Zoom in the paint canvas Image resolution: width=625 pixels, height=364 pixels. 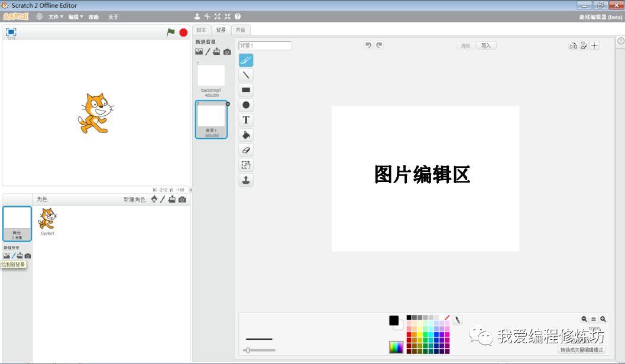[603, 319]
